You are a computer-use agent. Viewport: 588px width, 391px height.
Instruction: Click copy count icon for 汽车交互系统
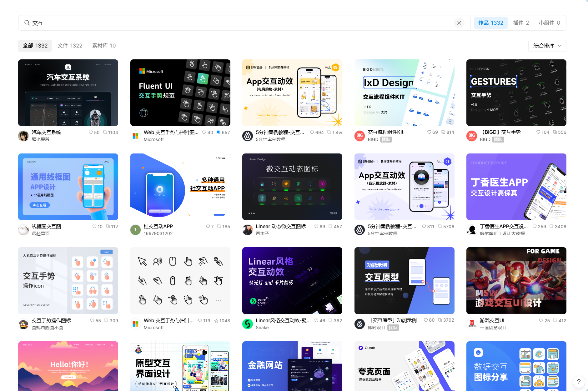pos(105,133)
